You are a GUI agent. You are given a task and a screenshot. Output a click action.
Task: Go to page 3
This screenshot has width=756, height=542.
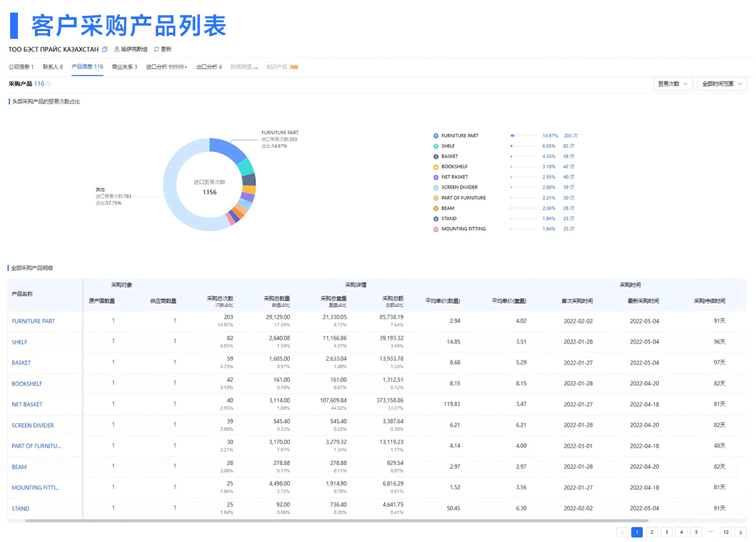click(x=667, y=532)
